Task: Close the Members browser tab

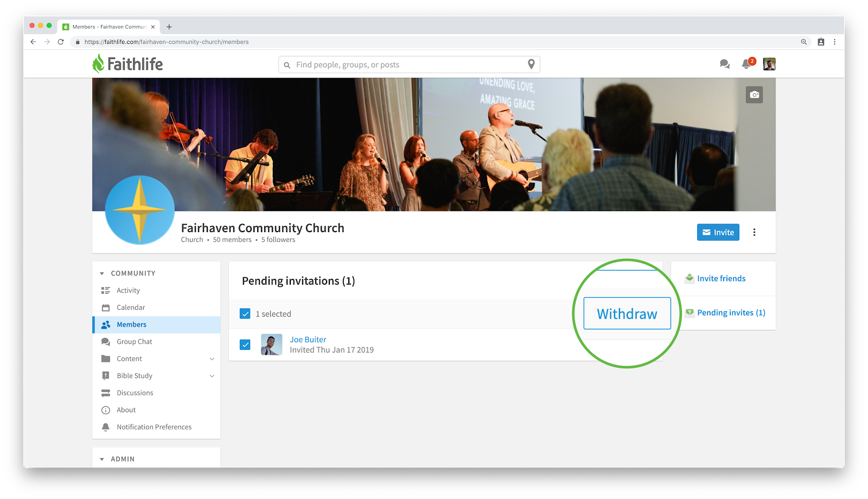Action: coord(153,27)
